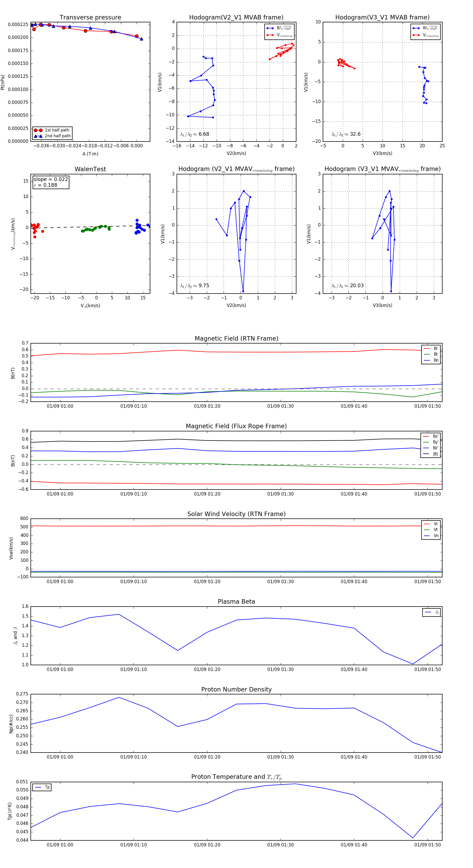Click the 'Transverse pressure' plot title

point(90,18)
